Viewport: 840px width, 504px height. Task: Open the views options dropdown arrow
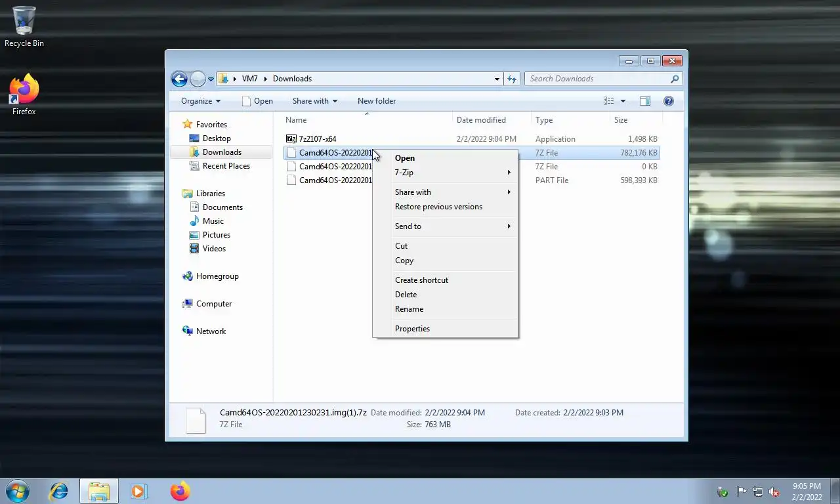tap(623, 101)
